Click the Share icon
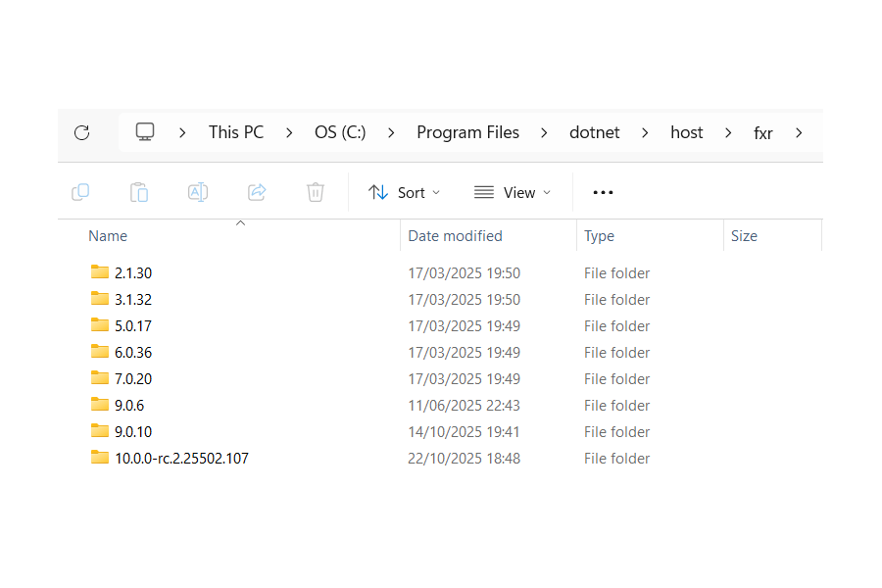 [257, 192]
